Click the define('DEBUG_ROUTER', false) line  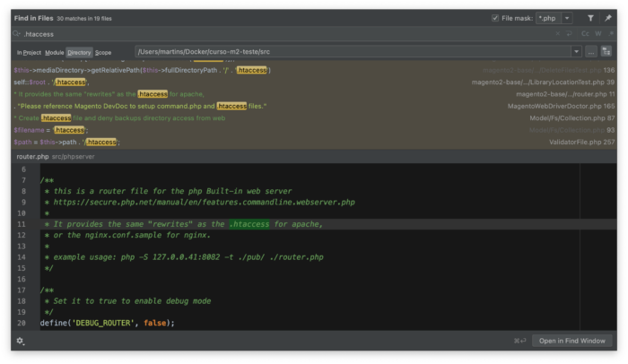coord(108,323)
